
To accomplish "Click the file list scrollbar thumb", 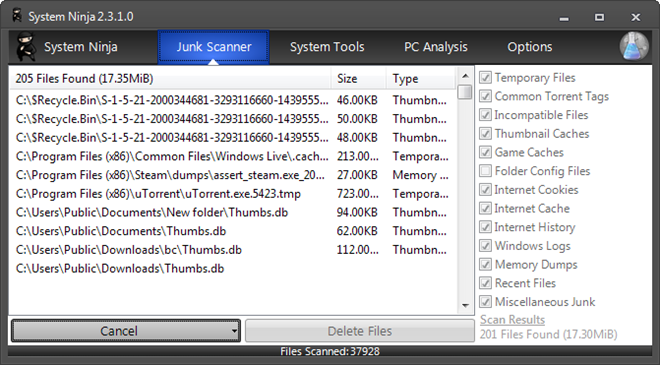I will pos(465,92).
